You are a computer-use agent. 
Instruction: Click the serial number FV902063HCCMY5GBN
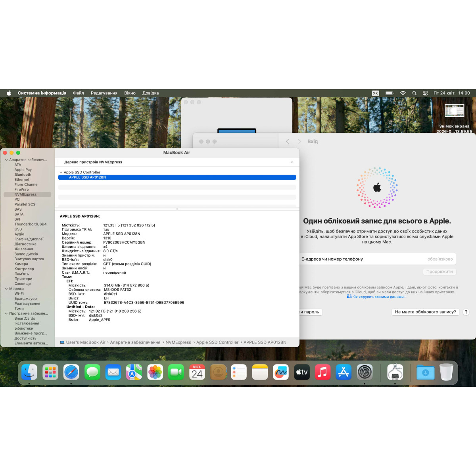[x=124, y=242]
